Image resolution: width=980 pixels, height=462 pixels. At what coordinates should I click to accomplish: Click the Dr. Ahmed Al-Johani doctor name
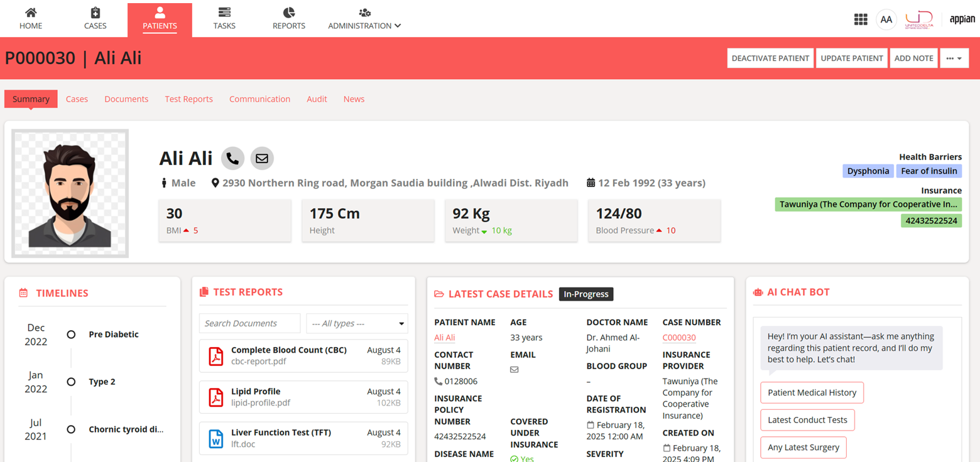(x=613, y=343)
